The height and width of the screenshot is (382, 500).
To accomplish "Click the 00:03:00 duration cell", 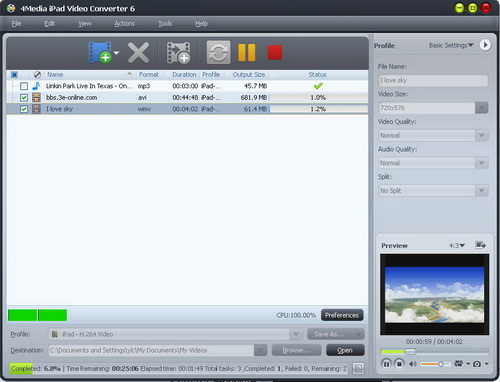I will [x=185, y=86].
